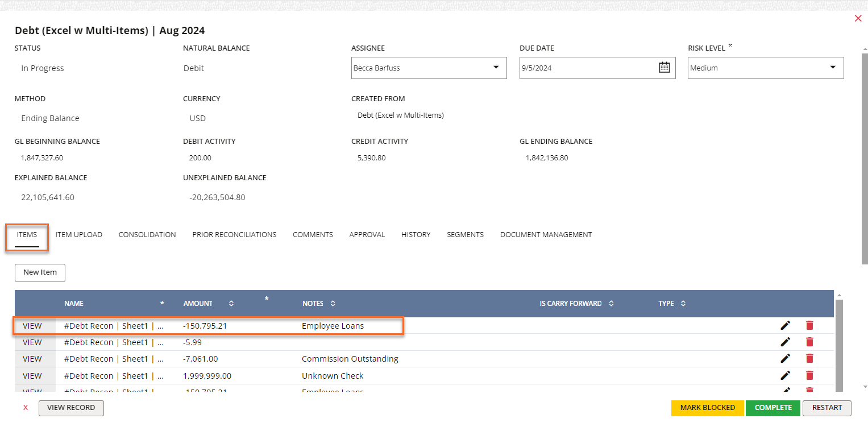The image size is (868, 439).
Task: Switch to the Item Upload tab
Action: tap(79, 235)
